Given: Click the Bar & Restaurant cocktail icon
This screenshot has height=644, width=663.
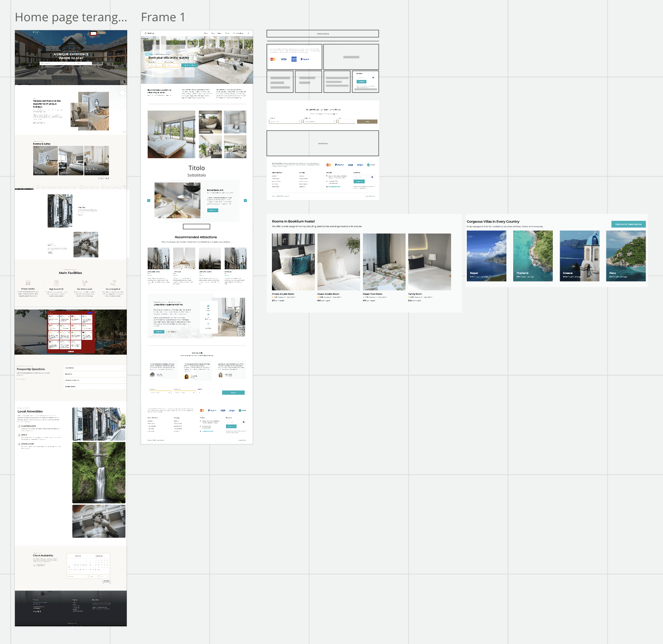Looking at the screenshot, I should tap(85, 283).
